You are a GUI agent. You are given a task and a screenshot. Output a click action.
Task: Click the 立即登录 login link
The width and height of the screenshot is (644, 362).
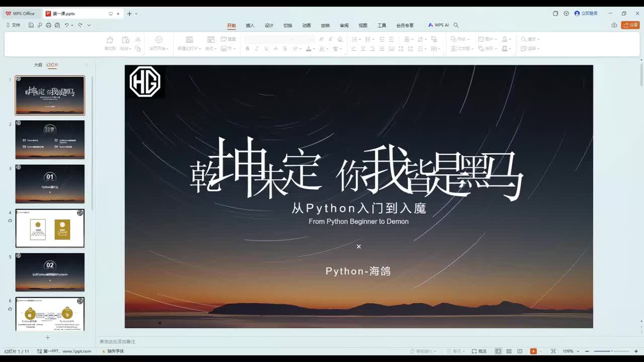pos(586,14)
